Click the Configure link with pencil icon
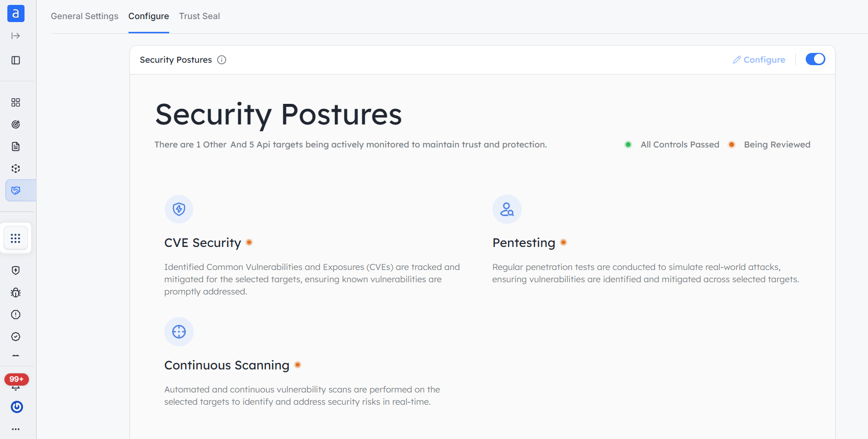 coord(759,60)
